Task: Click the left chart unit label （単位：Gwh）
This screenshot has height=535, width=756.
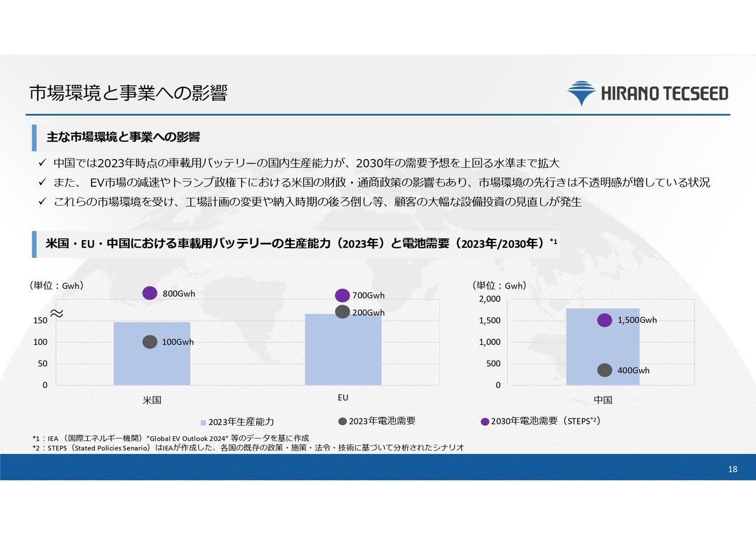Action: point(56,286)
